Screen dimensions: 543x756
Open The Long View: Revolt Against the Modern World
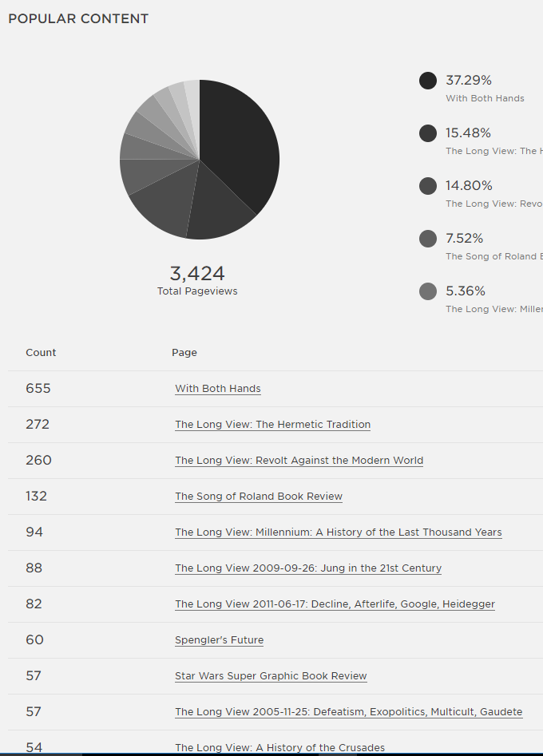[x=299, y=460]
